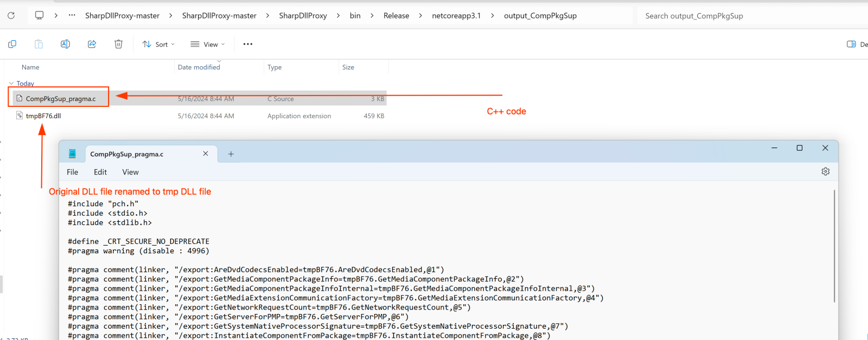The height and width of the screenshot is (340, 868).
Task: Open the View dropdown in Explorer toolbar
Action: (207, 44)
